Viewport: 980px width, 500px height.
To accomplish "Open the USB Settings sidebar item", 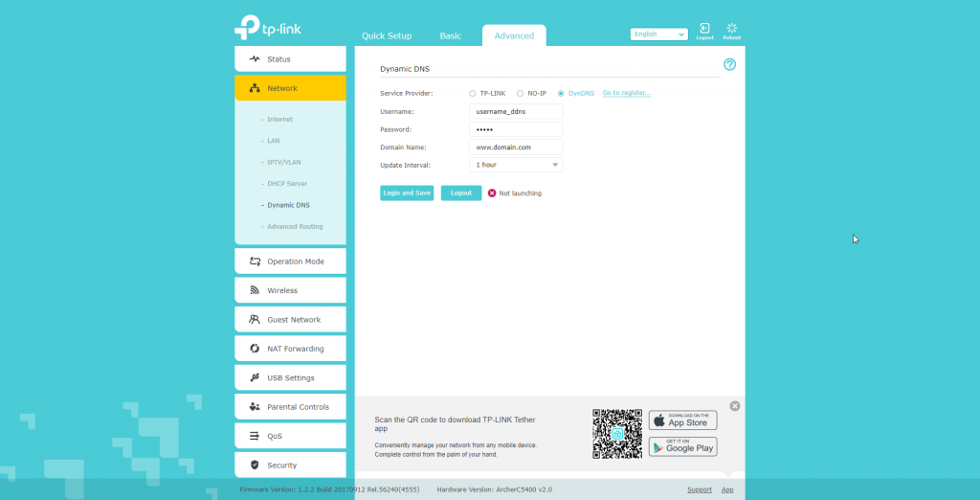I will tap(290, 377).
